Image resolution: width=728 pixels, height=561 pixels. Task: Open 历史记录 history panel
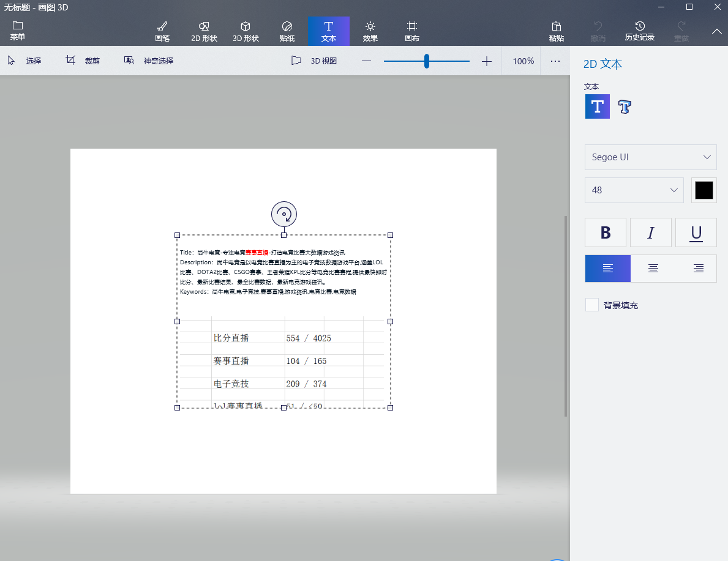pos(639,32)
